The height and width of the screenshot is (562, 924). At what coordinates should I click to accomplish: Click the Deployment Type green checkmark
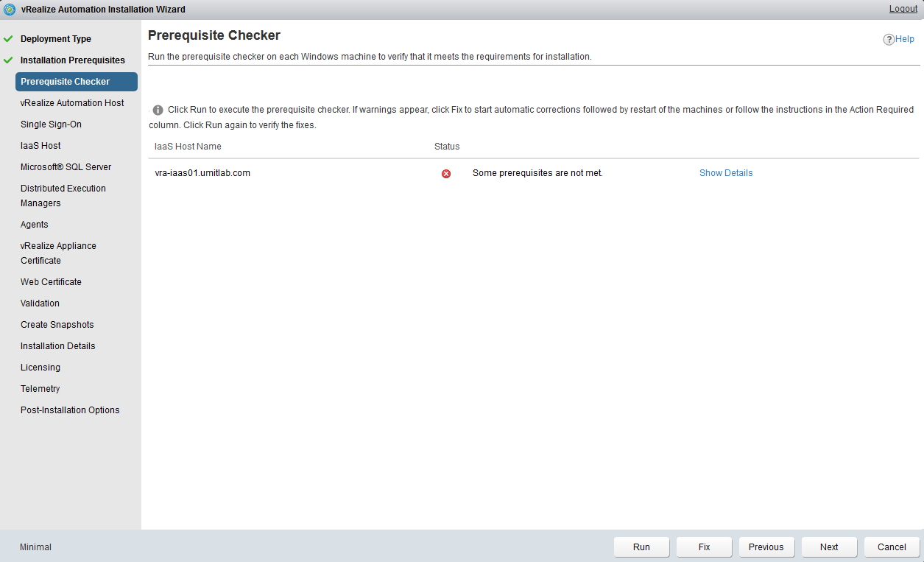[8, 39]
